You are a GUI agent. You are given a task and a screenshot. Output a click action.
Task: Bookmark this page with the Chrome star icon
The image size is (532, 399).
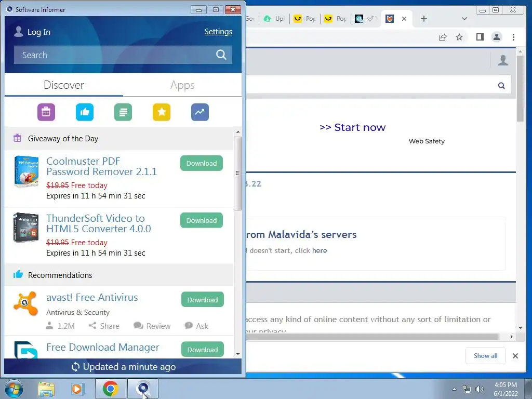(459, 37)
